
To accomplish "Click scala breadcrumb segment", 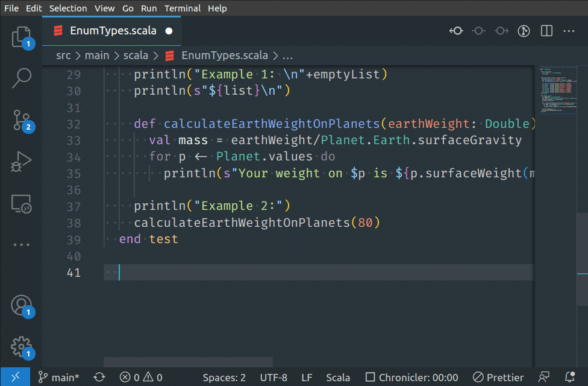I will (x=136, y=55).
